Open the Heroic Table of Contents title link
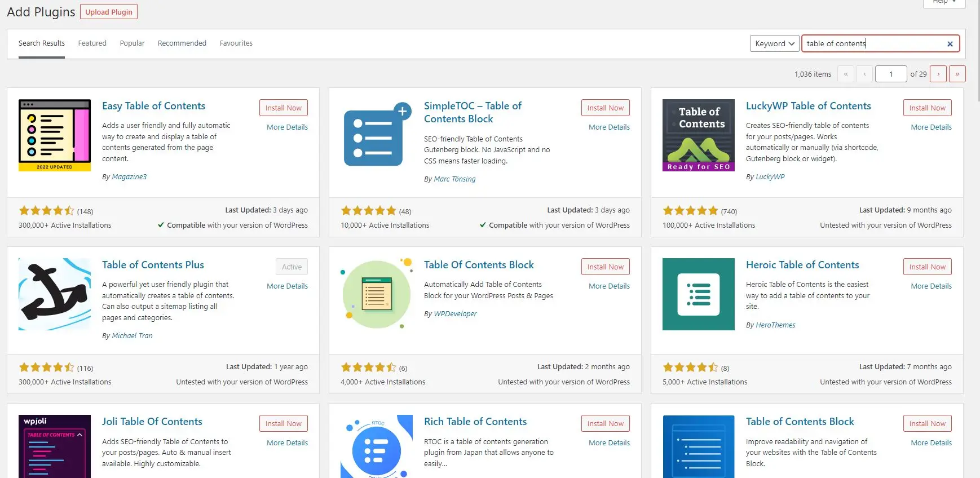Image resolution: width=980 pixels, height=478 pixels. (802, 265)
